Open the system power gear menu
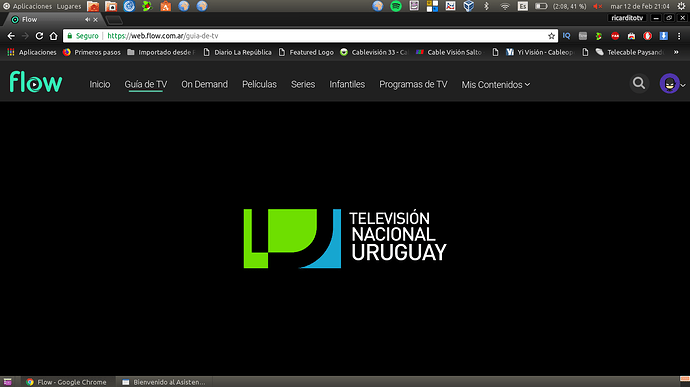The image size is (690, 387). (x=681, y=6)
